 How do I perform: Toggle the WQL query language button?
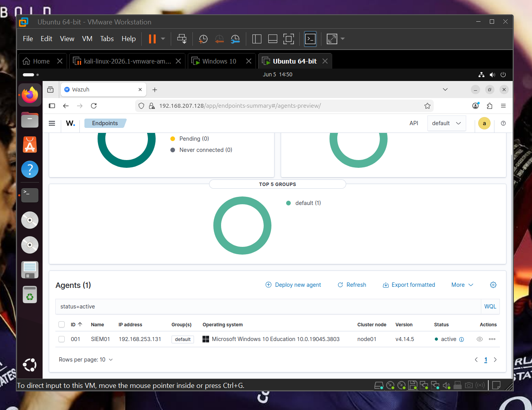click(490, 307)
